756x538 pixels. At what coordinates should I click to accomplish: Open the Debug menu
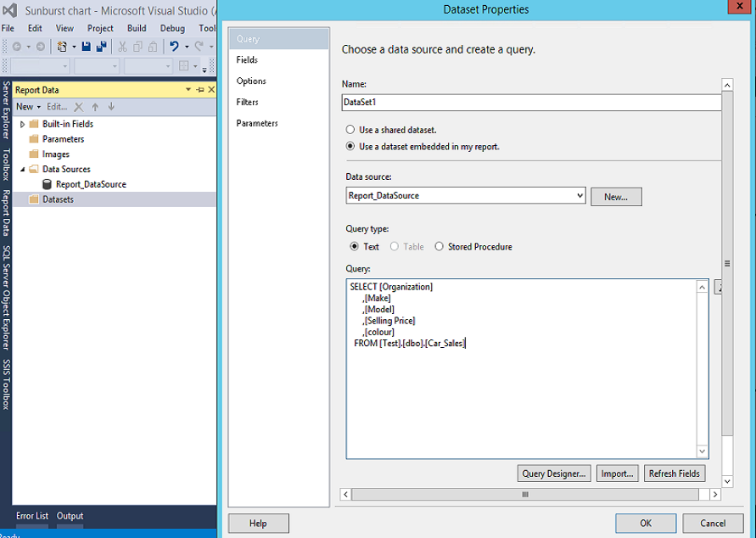click(172, 28)
